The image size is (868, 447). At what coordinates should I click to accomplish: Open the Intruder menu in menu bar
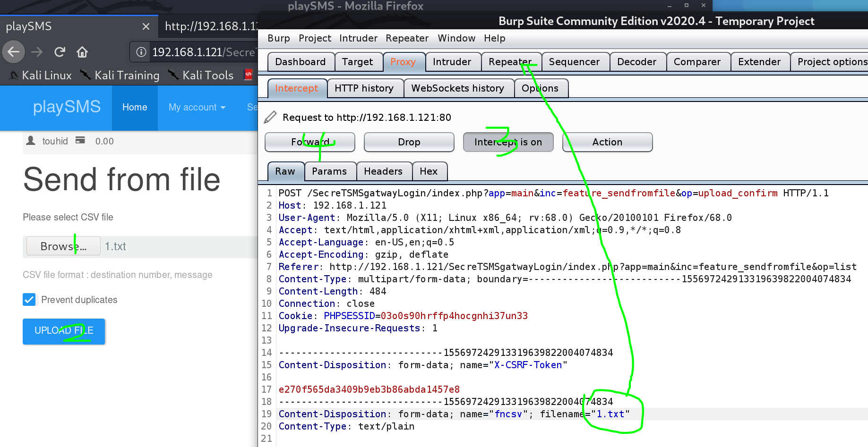[358, 38]
